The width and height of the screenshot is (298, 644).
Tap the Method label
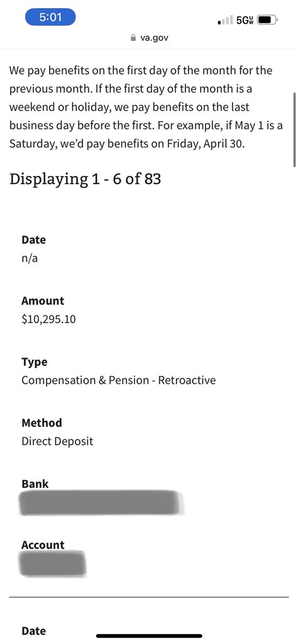coord(41,423)
